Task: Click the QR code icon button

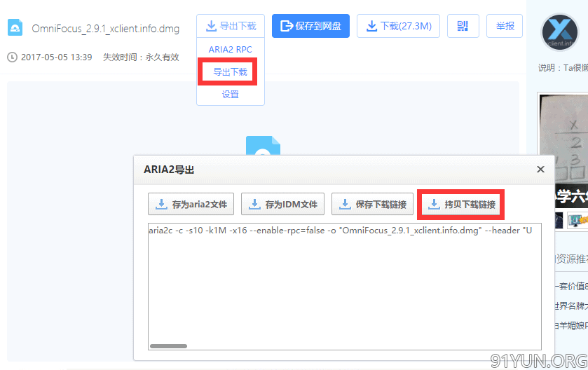Action: [462, 27]
